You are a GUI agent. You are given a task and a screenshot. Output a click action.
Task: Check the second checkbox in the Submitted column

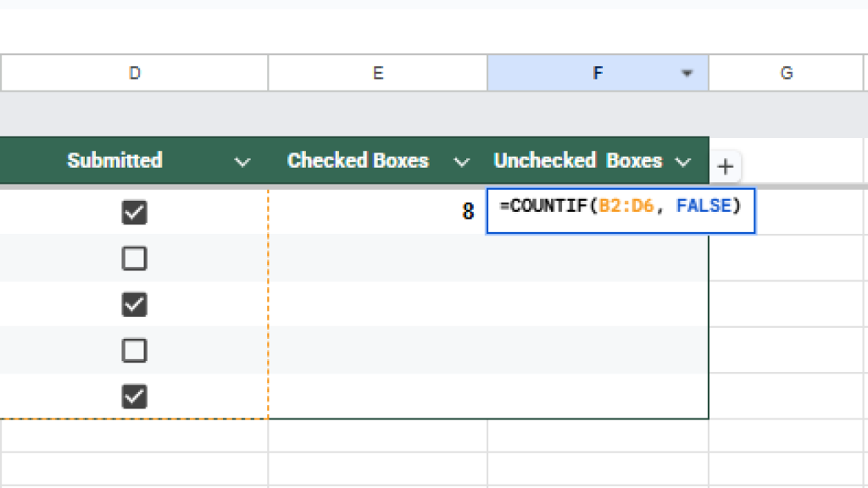click(x=134, y=258)
